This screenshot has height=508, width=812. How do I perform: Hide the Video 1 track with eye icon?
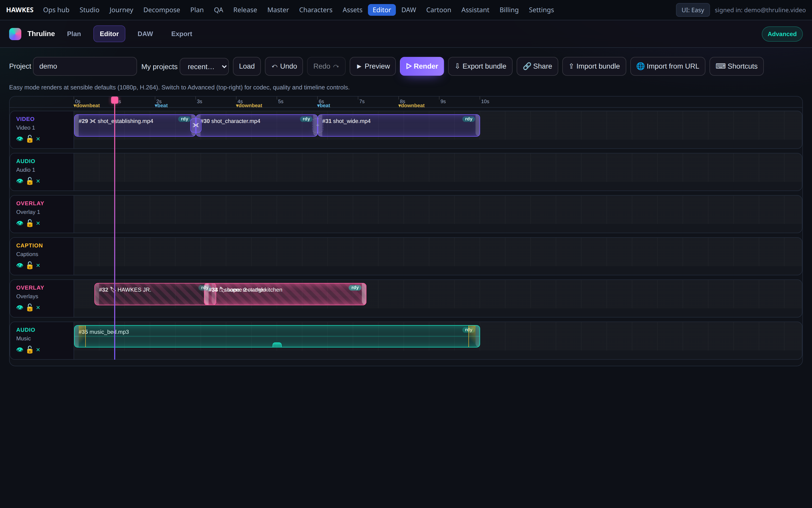[x=20, y=139]
